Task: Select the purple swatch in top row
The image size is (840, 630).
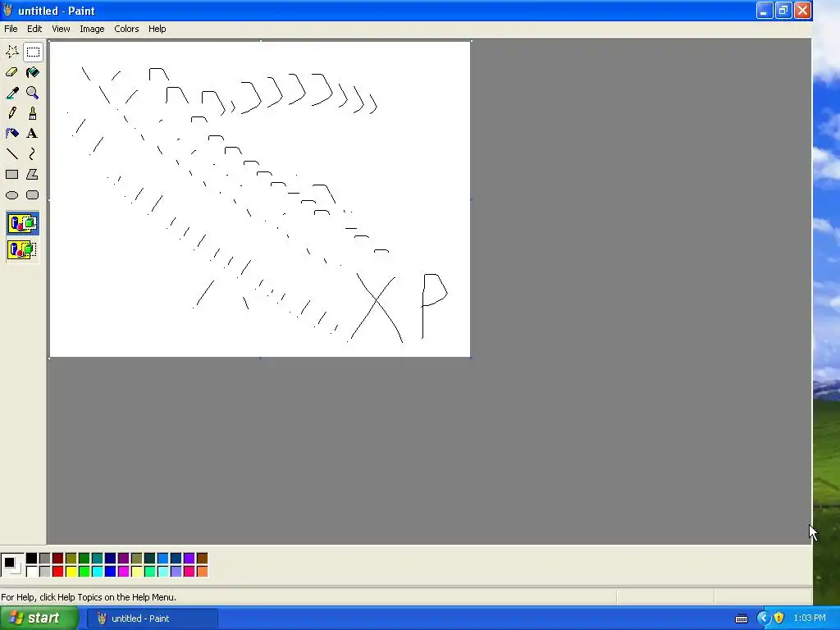Action: [123, 559]
